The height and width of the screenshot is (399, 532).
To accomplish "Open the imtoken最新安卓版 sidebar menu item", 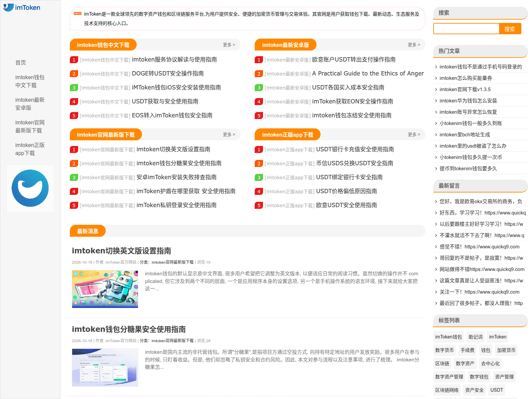I will [30, 104].
